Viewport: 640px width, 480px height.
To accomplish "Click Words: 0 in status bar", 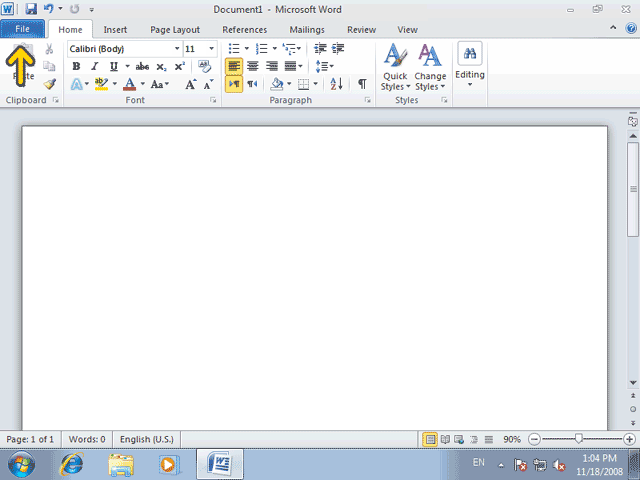I will point(87,439).
